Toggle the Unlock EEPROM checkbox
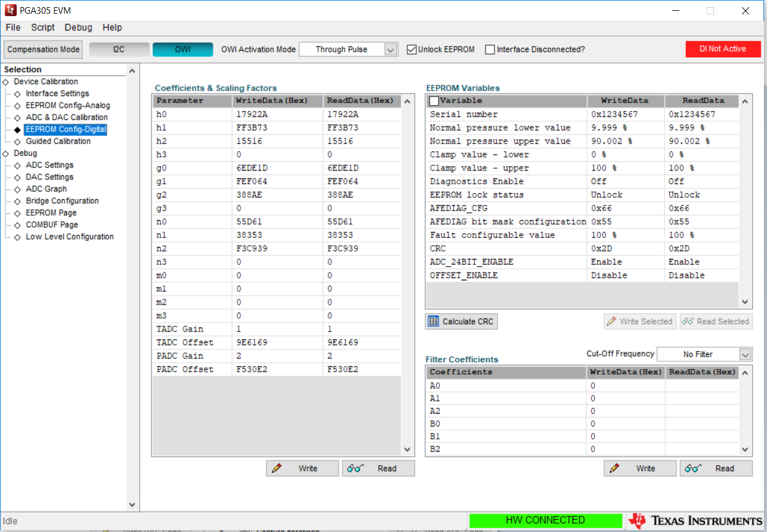The width and height of the screenshot is (767, 532). click(412, 50)
